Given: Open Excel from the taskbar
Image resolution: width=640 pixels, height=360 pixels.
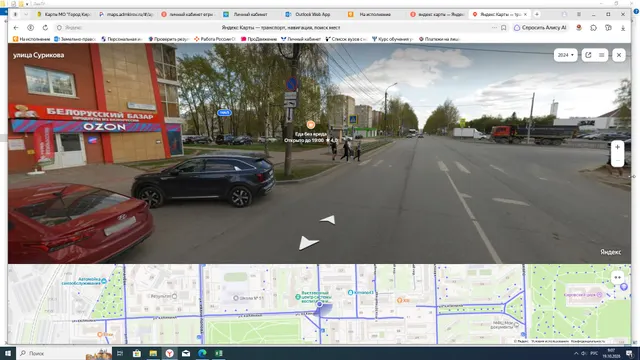Looking at the screenshot, I should 219,353.
